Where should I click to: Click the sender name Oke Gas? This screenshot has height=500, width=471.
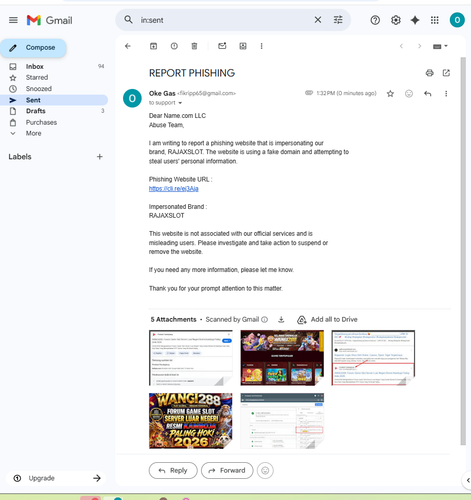(162, 93)
